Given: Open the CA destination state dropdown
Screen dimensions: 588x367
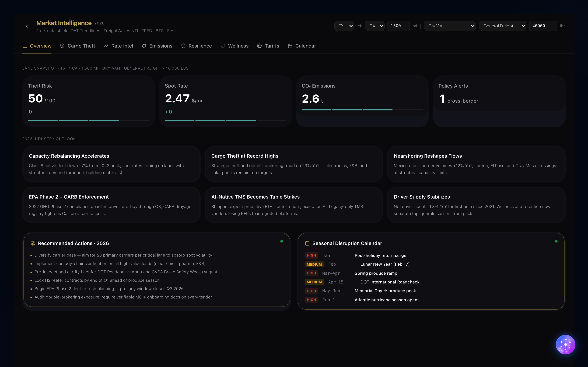Looking at the screenshot, I should point(374,26).
